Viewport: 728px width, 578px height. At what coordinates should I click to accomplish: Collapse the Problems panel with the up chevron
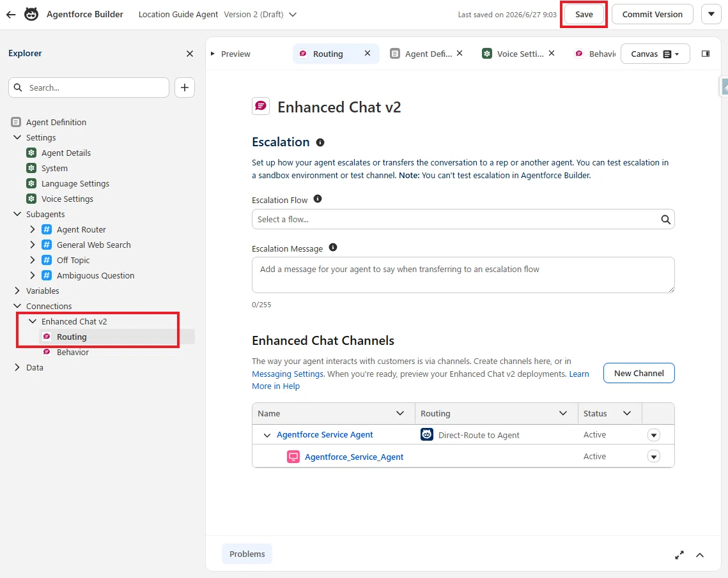click(x=700, y=555)
